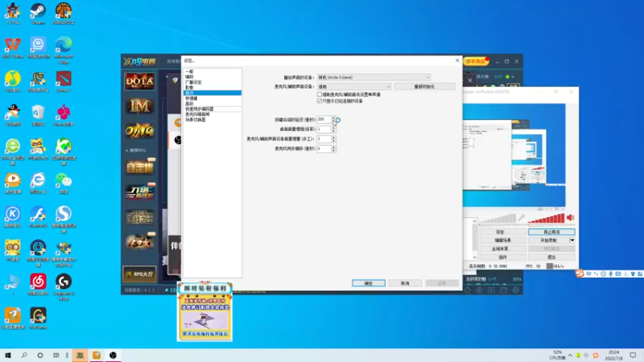Confirm settings with the 确定 button

[x=369, y=283]
